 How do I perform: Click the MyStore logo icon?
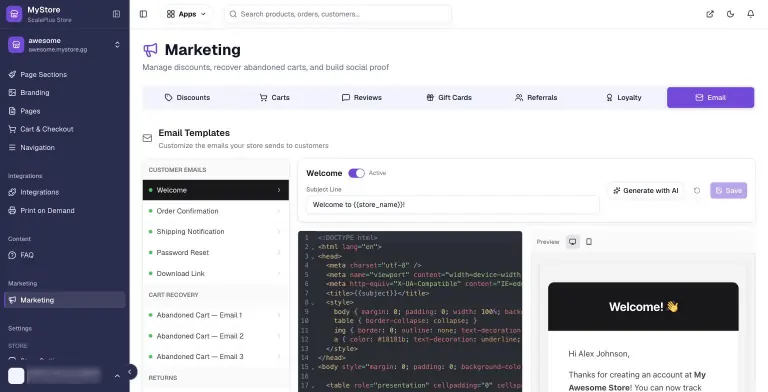click(14, 14)
